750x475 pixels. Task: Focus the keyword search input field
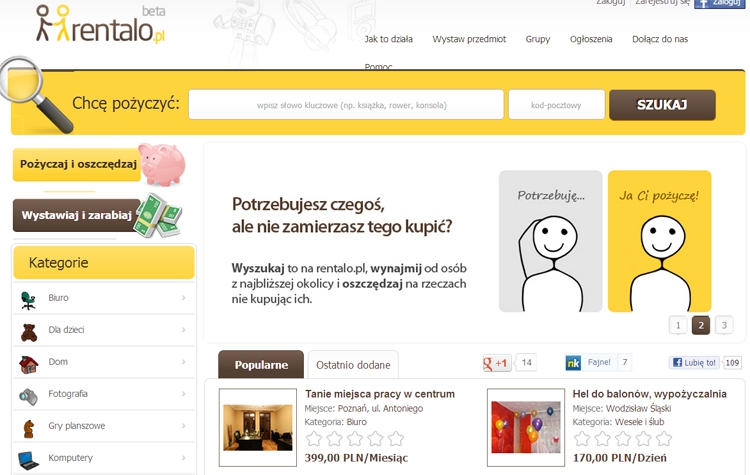[x=346, y=105]
